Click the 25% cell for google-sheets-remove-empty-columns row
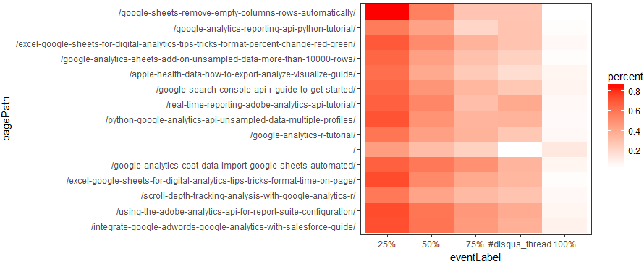 [387, 12]
